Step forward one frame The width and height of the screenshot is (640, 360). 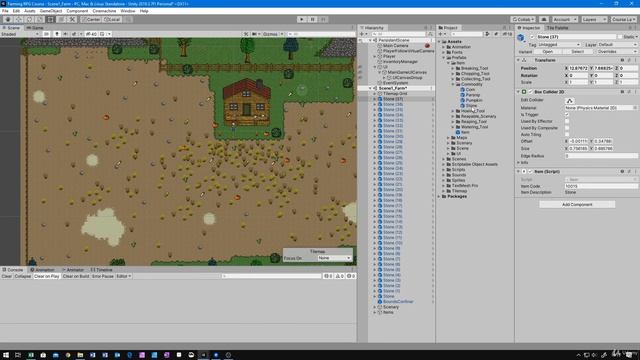(323, 19)
